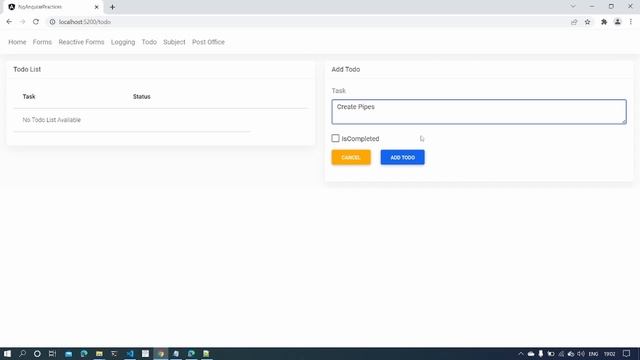Open the Reactive Forms navigation link
Screen dimensions: 640x360
tap(81, 42)
